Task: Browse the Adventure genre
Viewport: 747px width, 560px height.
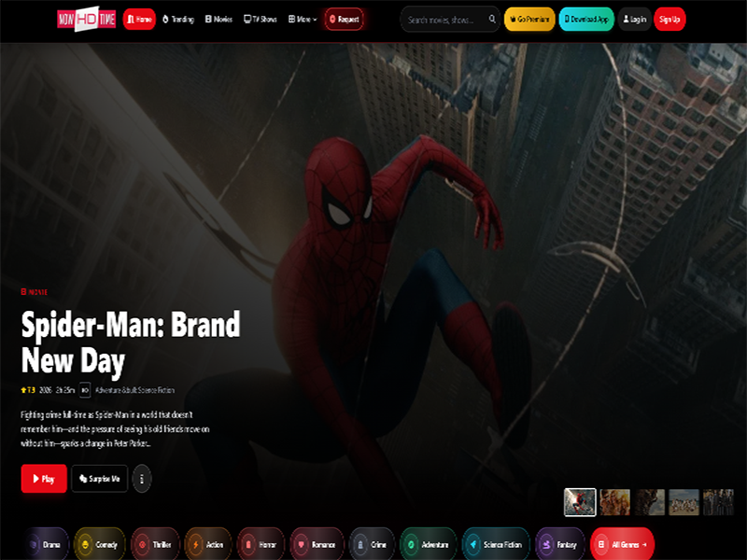Action: click(429, 544)
